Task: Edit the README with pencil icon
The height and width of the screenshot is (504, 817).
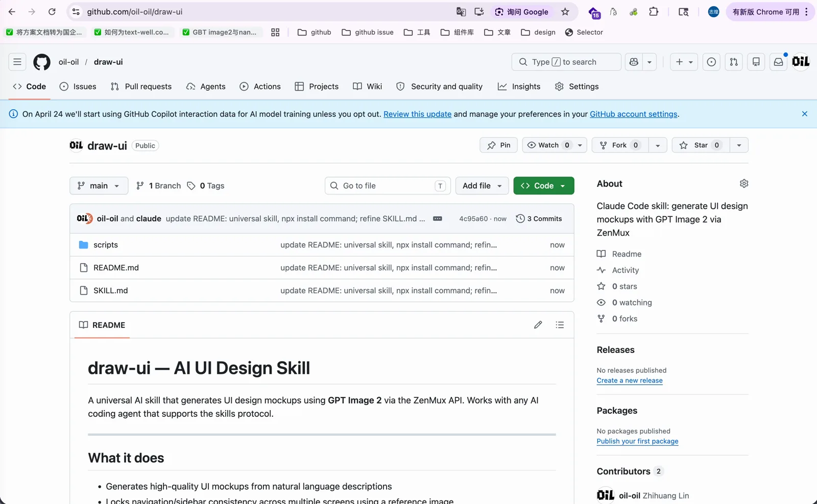Action: (538, 325)
